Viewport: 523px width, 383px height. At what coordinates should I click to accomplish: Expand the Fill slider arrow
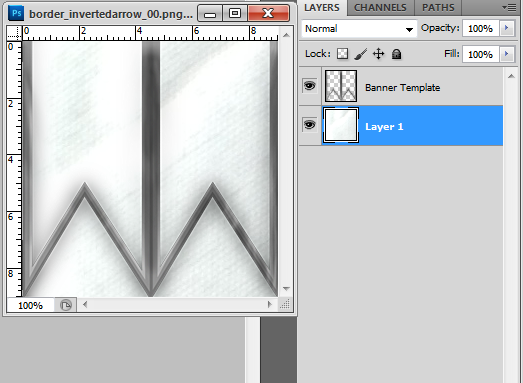(x=507, y=54)
